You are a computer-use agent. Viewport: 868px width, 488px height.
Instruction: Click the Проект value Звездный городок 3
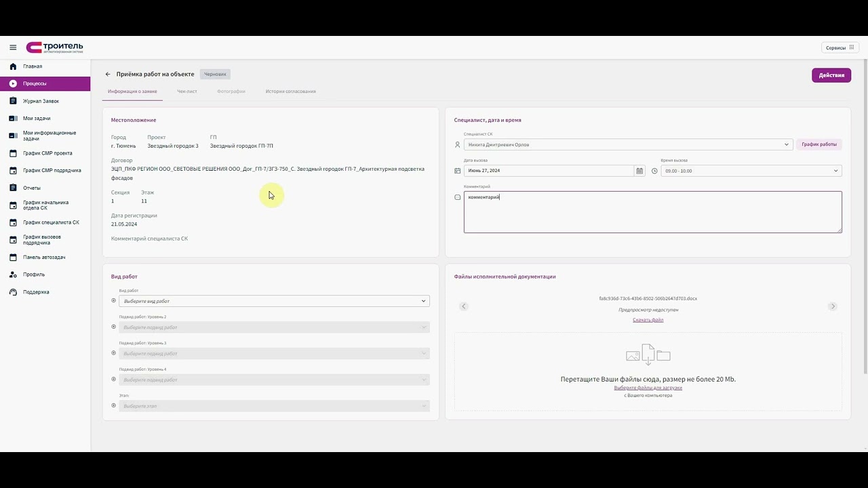[173, 146]
